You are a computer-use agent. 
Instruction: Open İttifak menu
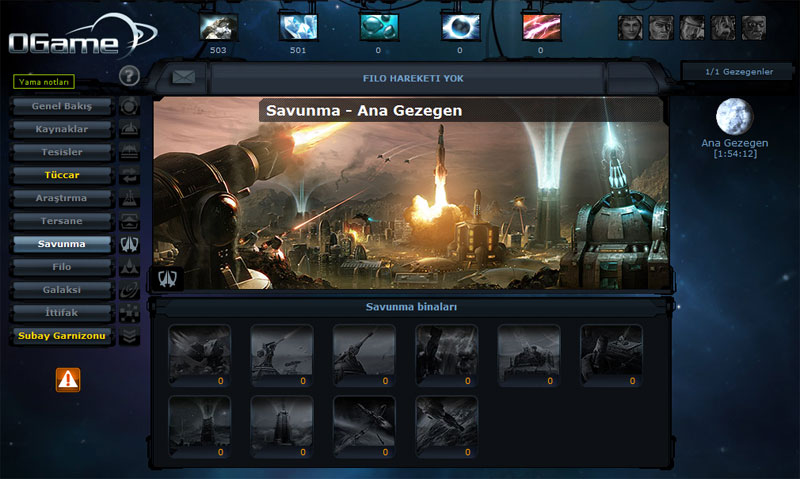click(62, 313)
